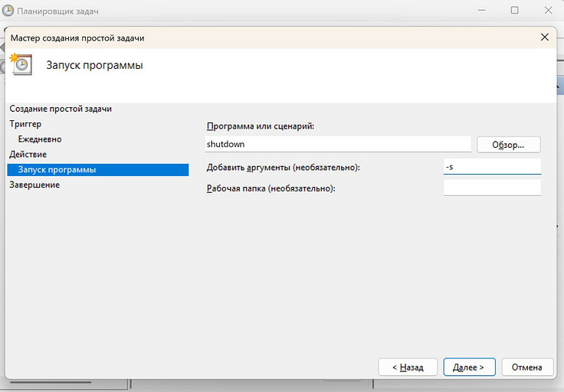Viewport: 564px width, 392px height.
Task: Maximize the Планировщик задач window
Action: point(515,10)
